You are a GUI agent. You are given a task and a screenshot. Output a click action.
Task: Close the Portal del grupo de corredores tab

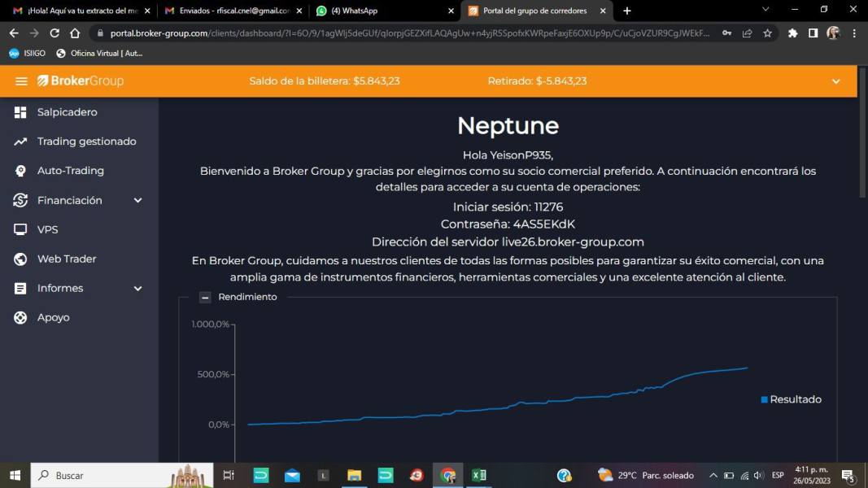coord(603,11)
